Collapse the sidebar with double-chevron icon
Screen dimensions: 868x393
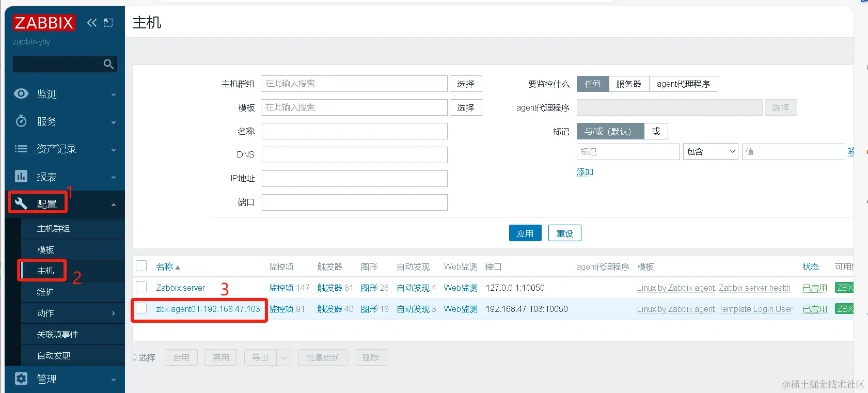[x=92, y=22]
